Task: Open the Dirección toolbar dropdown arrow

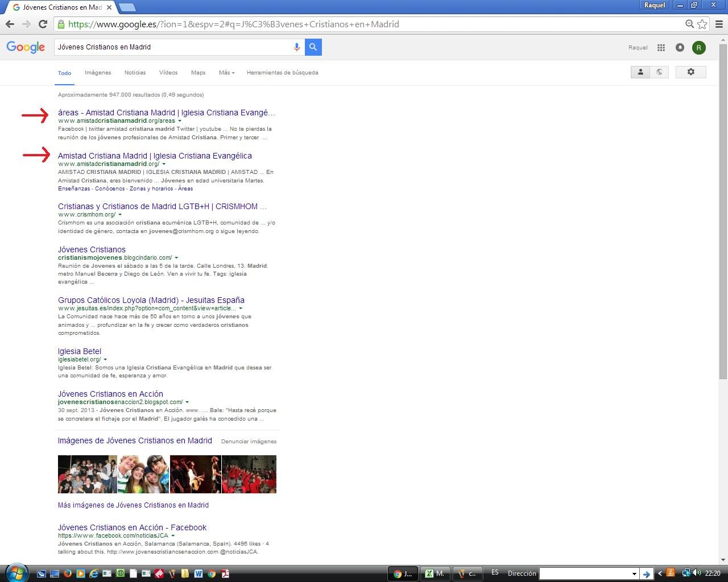Action: [634, 574]
